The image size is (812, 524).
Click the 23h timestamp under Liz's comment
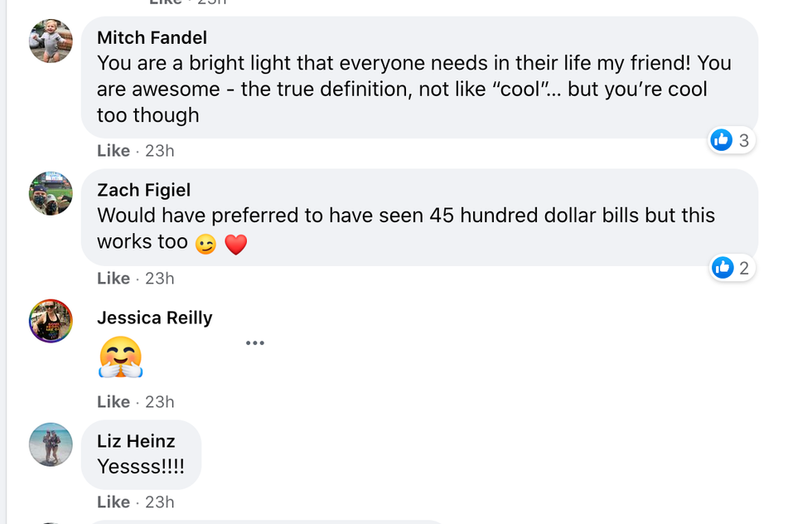point(159,502)
